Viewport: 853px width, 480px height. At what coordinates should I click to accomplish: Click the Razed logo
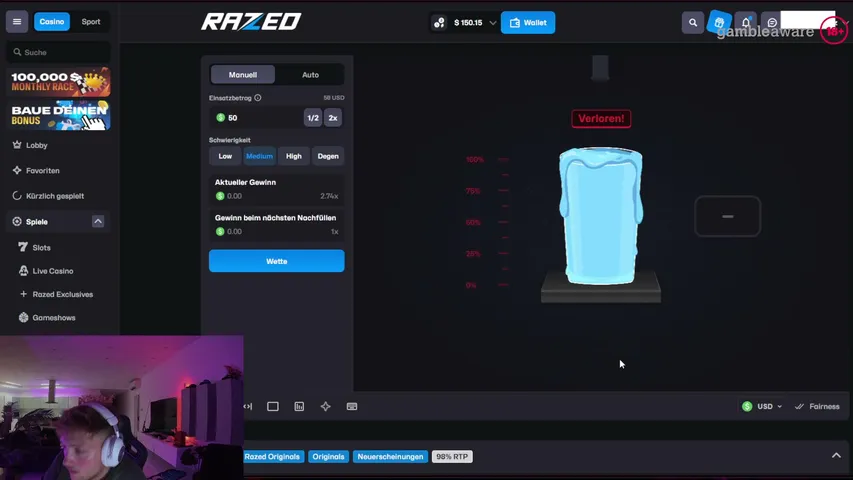(x=251, y=22)
